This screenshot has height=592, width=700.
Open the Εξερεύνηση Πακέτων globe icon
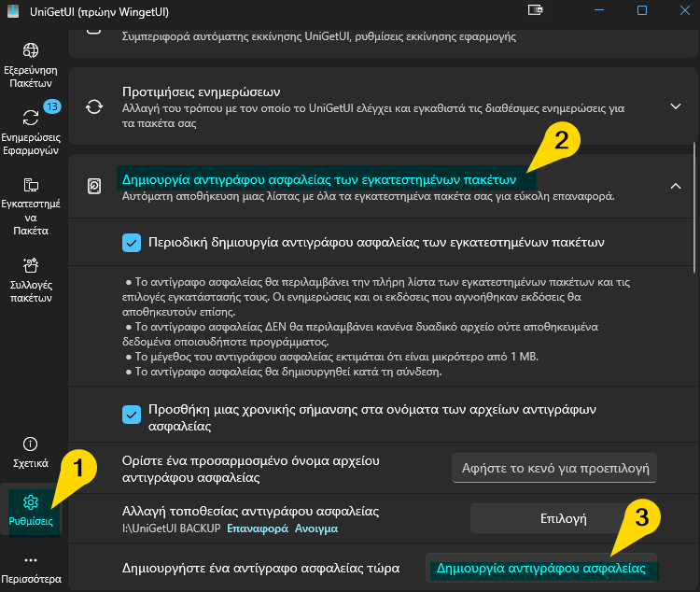point(31,50)
